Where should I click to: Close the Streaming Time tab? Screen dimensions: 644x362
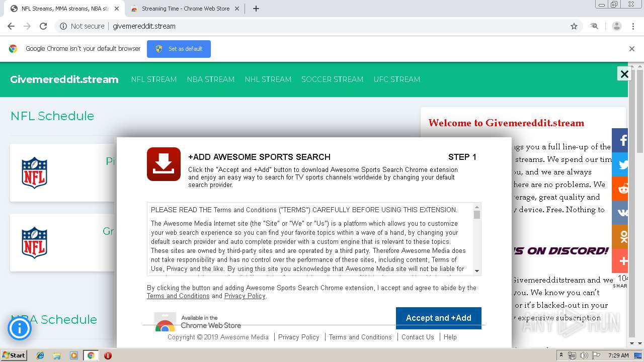click(x=237, y=9)
